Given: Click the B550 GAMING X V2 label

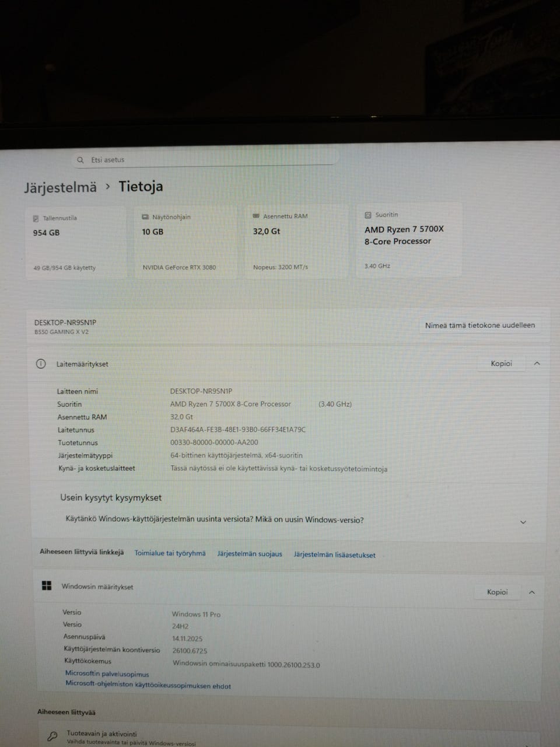Looking at the screenshot, I should click(61, 331).
